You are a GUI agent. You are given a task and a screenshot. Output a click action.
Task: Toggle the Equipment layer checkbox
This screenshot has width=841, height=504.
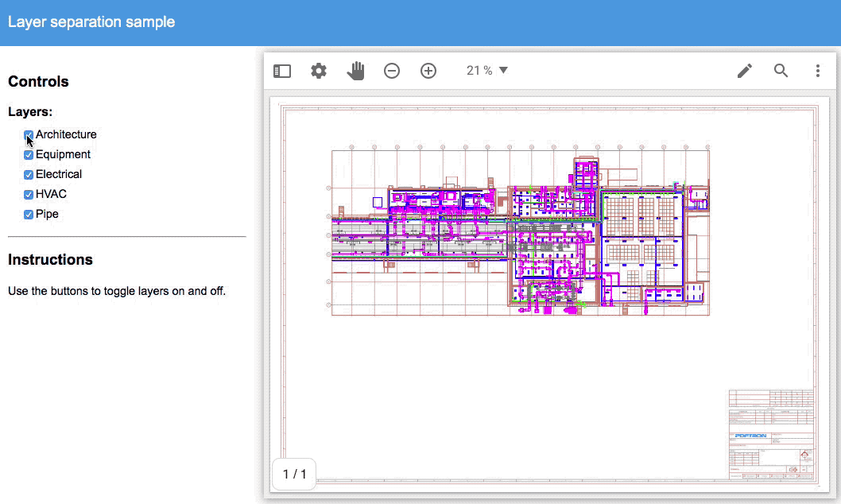[29, 155]
